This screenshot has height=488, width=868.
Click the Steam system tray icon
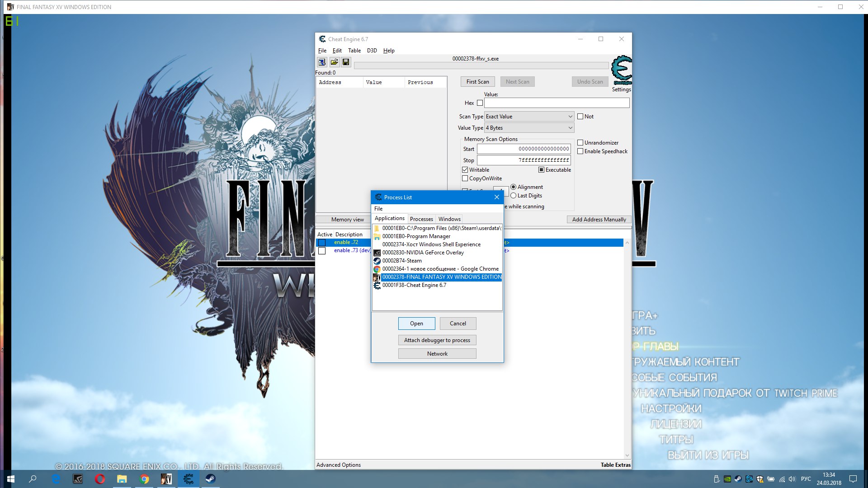[738, 479]
